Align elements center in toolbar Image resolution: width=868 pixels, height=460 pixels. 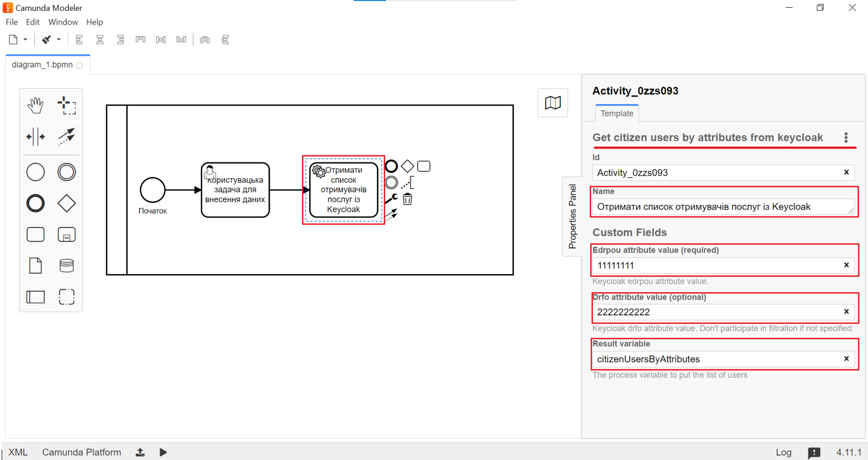[100, 39]
